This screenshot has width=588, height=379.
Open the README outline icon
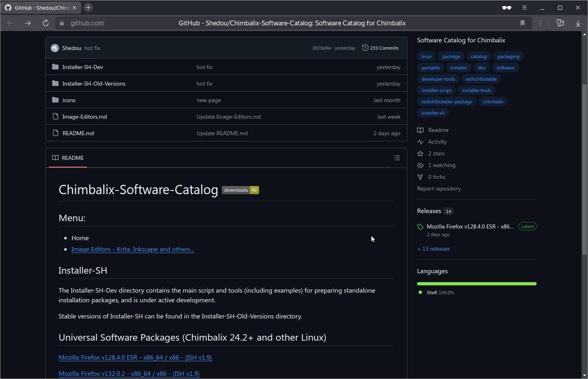point(396,158)
